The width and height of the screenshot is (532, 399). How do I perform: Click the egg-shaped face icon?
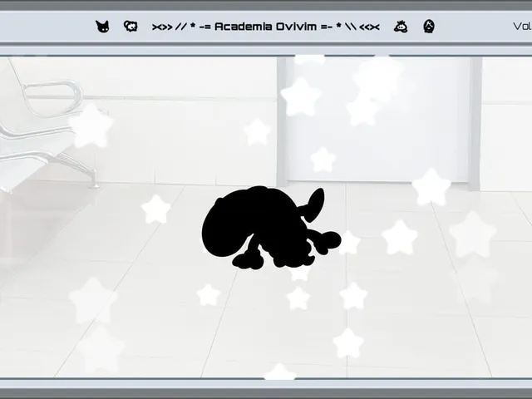(429, 27)
